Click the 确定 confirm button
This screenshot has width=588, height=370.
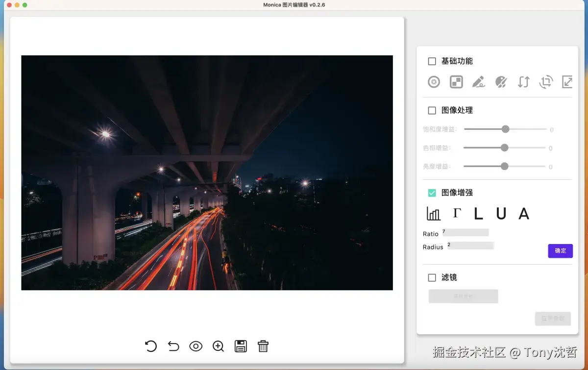coord(560,250)
